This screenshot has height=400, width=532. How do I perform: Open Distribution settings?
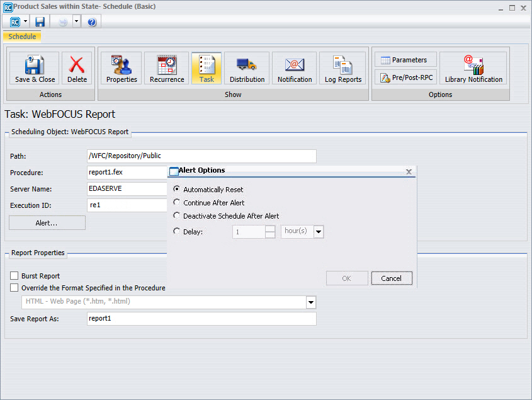coord(247,68)
